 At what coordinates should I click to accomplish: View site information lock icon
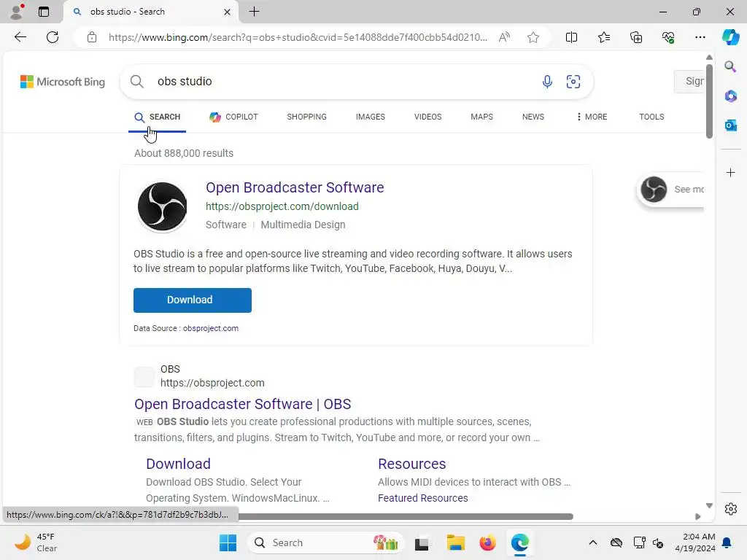pyautogui.click(x=92, y=37)
